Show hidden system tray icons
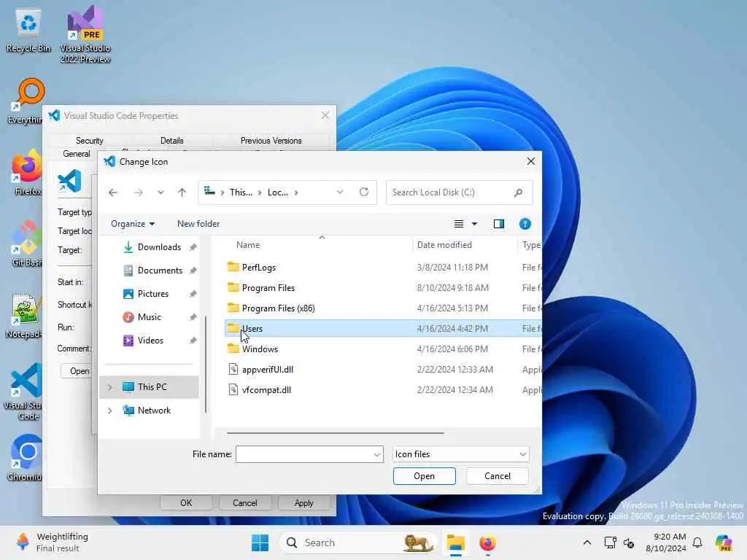 [x=587, y=542]
